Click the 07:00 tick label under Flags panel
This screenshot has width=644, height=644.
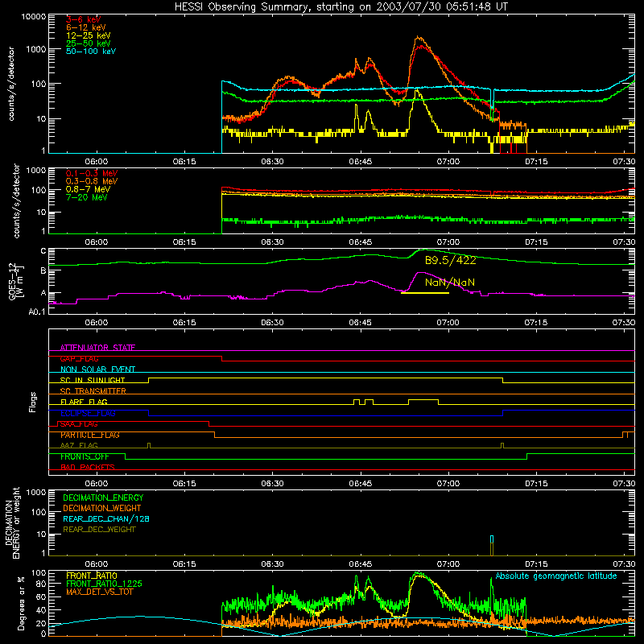click(x=448, y=484)
